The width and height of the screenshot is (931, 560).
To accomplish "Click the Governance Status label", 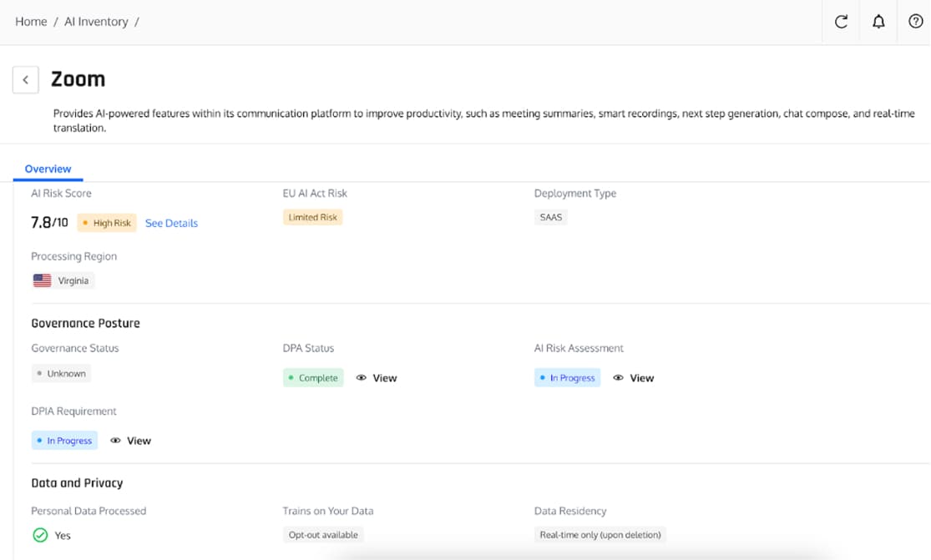I will [x=75, y=348].
